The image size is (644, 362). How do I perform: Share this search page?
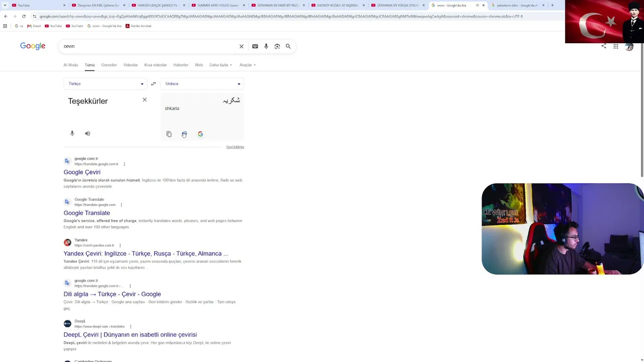tap(604, 46)
